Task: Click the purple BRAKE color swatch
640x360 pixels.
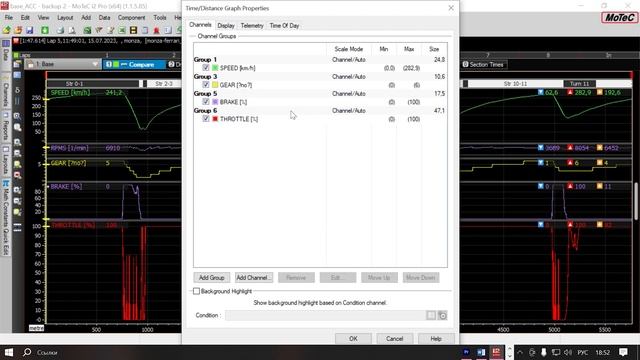Action: pyautogui.click(x=215, y=102)
